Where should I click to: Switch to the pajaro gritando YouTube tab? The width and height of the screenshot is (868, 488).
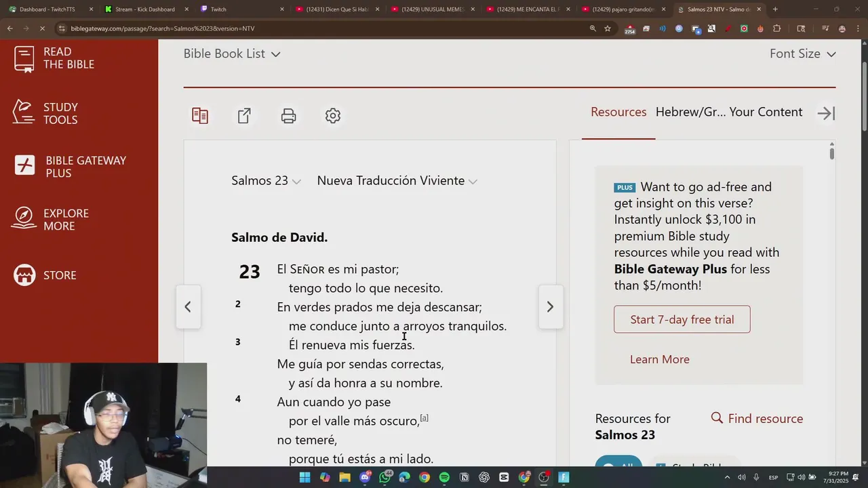tap(623, 9)
